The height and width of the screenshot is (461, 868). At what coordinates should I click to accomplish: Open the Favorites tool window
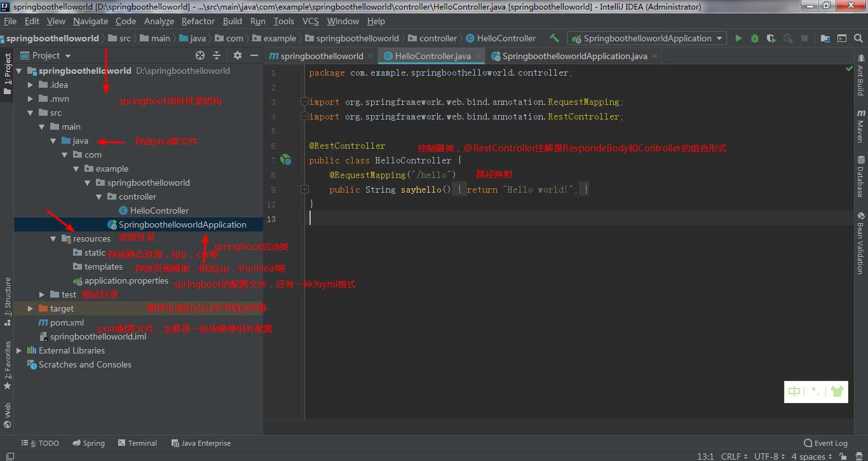[8, 366]
